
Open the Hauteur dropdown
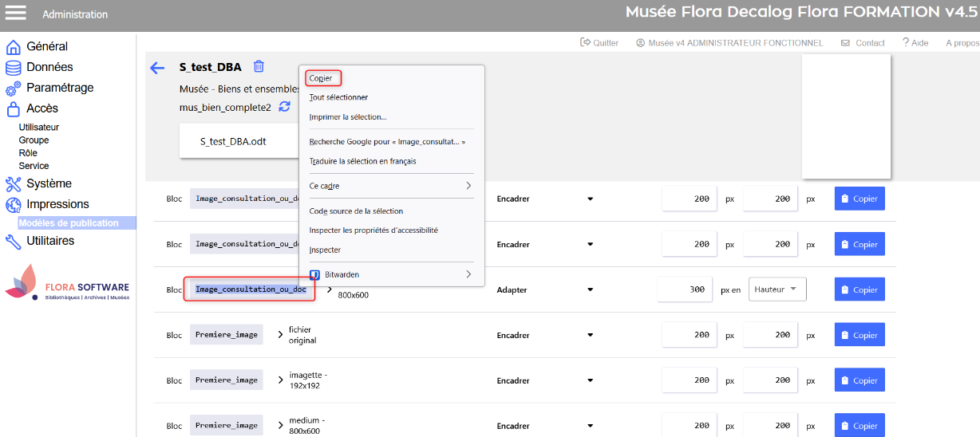[776, 289]
